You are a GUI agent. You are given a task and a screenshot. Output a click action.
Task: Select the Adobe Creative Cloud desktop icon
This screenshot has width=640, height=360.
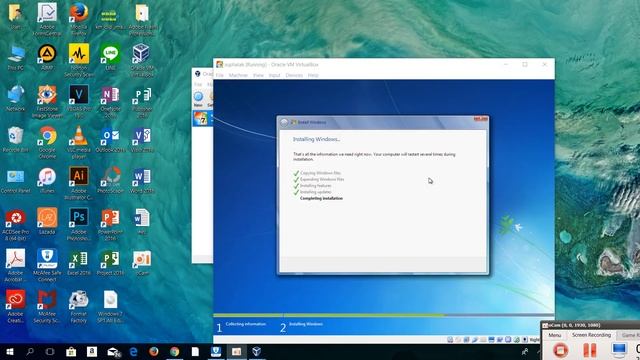pos(16,306)
